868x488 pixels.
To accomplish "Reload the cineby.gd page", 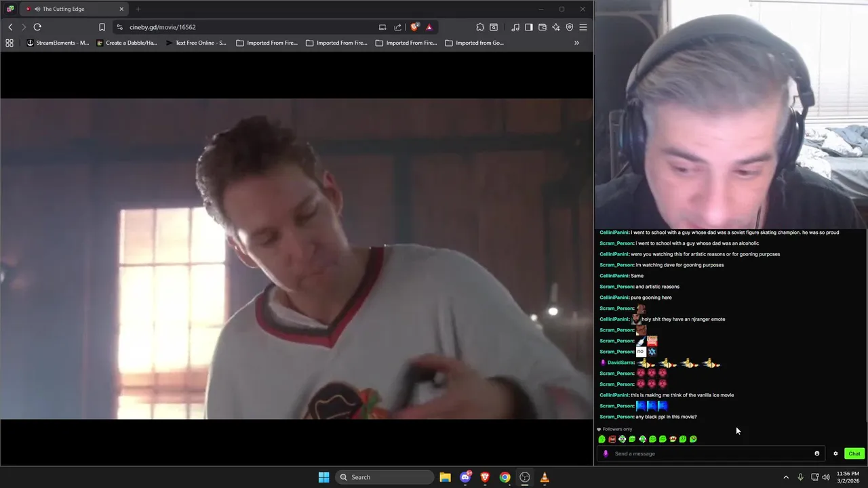I will (37, 27).
